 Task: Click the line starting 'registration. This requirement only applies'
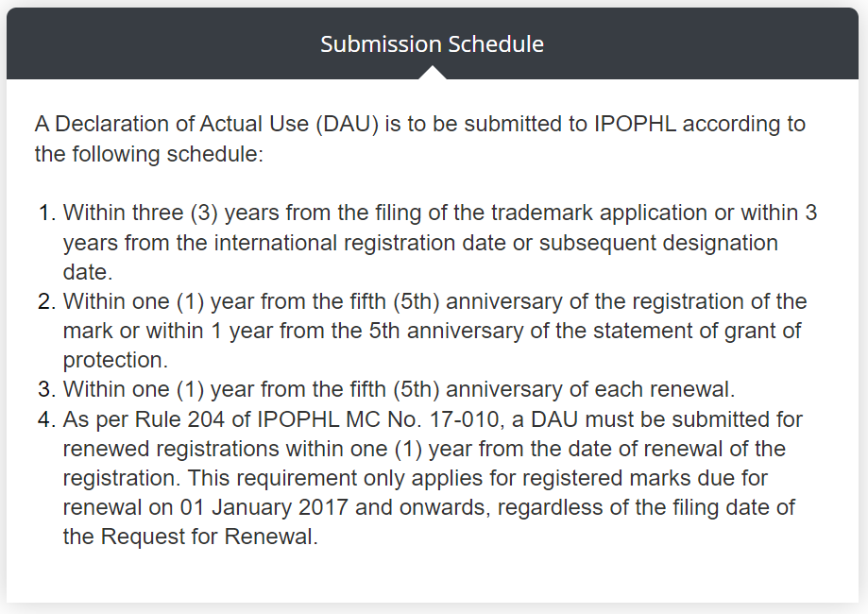tap(416, 478)
